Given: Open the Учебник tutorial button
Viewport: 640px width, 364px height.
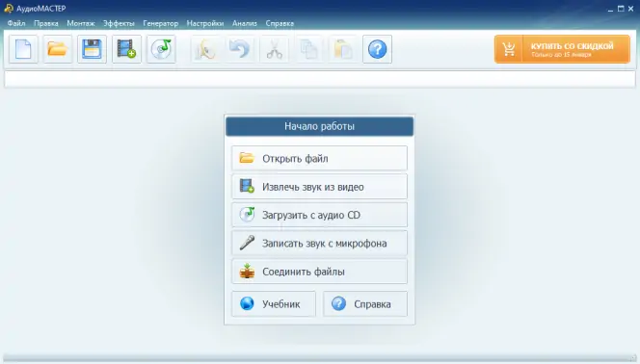Looking at the screenshot, I should pos(274,304).
